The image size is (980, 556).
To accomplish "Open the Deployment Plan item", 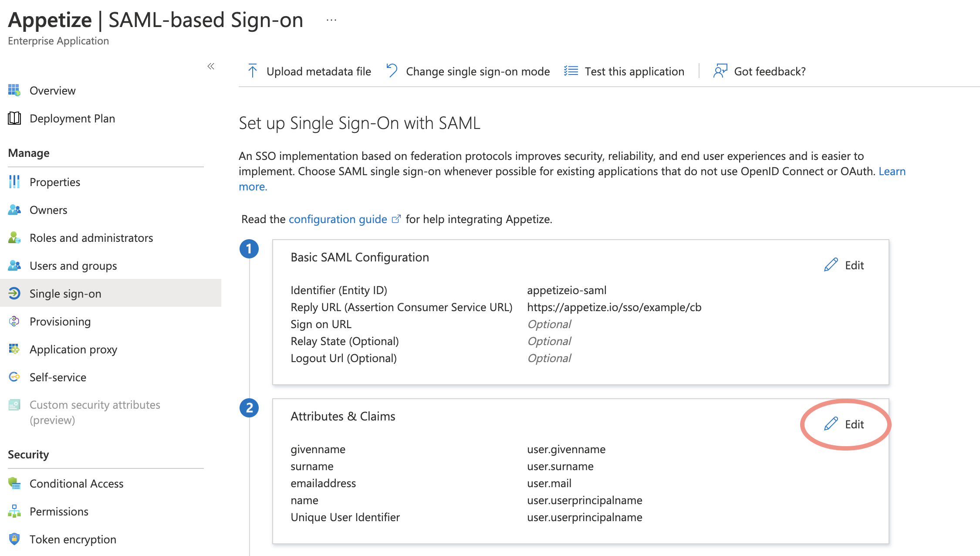I will (x=72, y=119).
